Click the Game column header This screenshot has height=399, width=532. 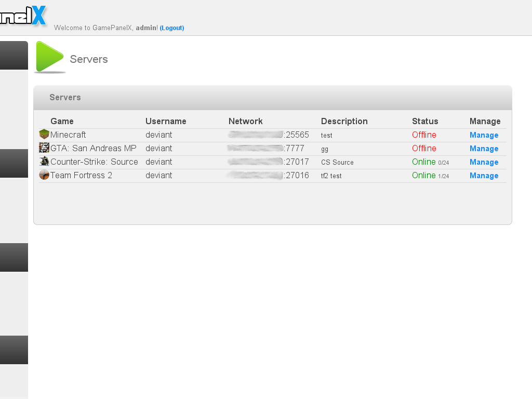(x=62, y=121)
